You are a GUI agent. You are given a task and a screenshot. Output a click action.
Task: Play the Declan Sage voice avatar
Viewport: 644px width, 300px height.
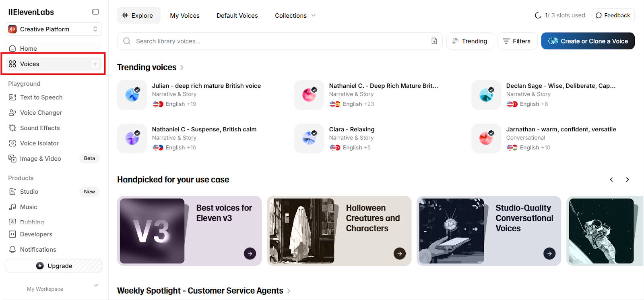coord(486,95)
